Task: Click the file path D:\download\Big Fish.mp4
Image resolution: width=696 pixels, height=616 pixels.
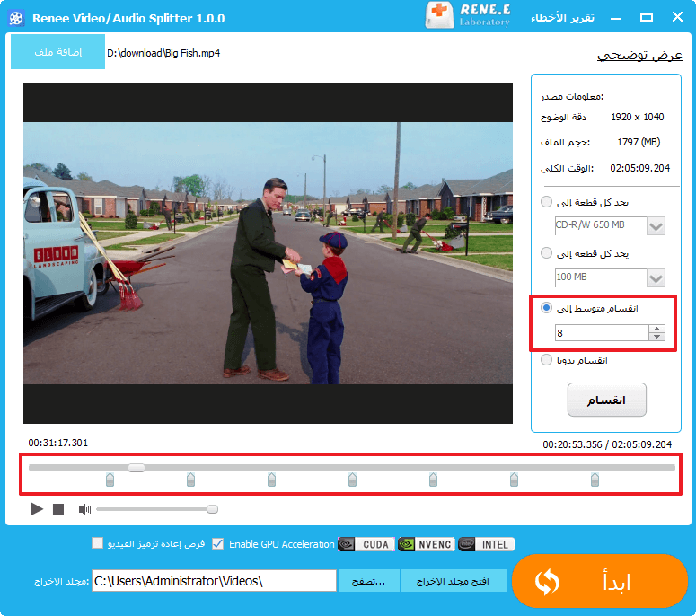Action: 163,53
